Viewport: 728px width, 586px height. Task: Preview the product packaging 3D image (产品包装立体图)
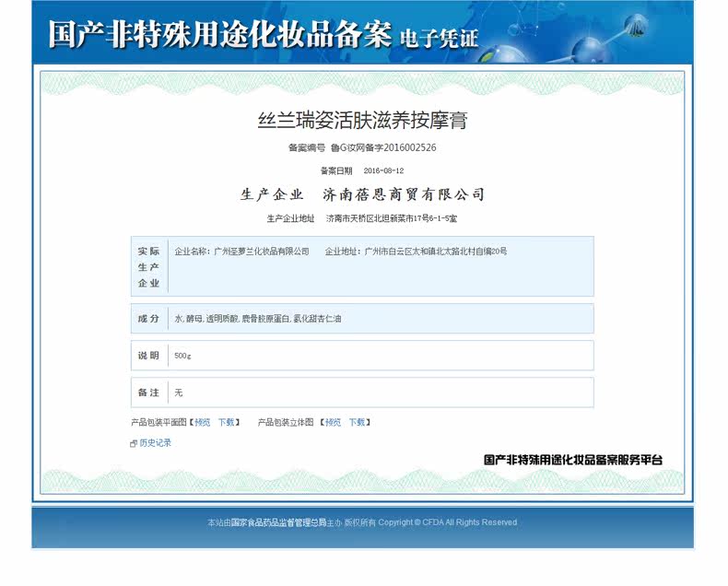click(x=333, y=422)
